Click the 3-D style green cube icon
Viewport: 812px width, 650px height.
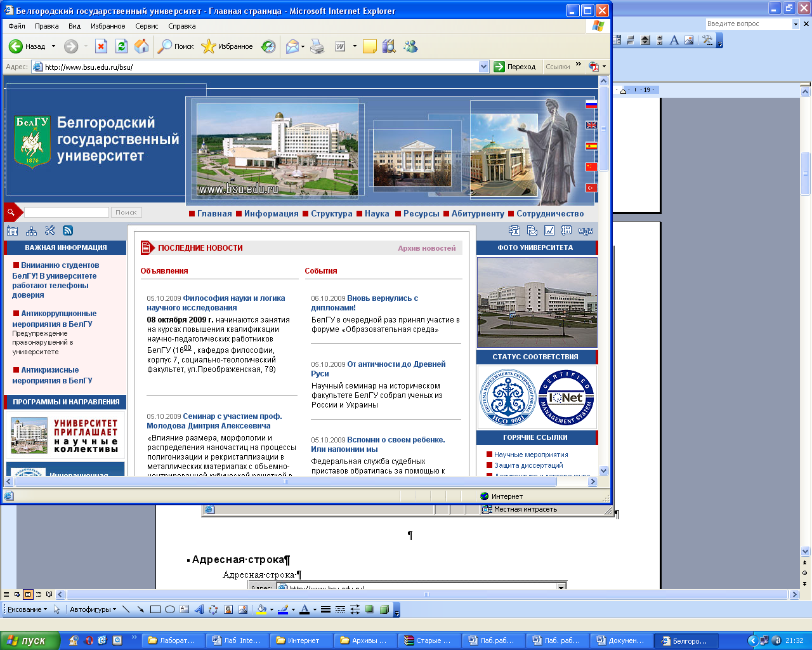[x=384, y=609]
